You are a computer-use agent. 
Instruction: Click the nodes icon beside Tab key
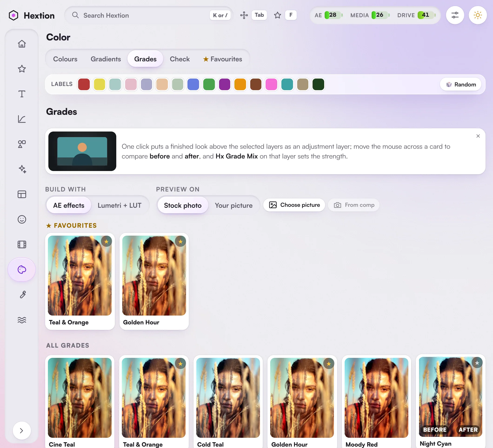[244, 15]
